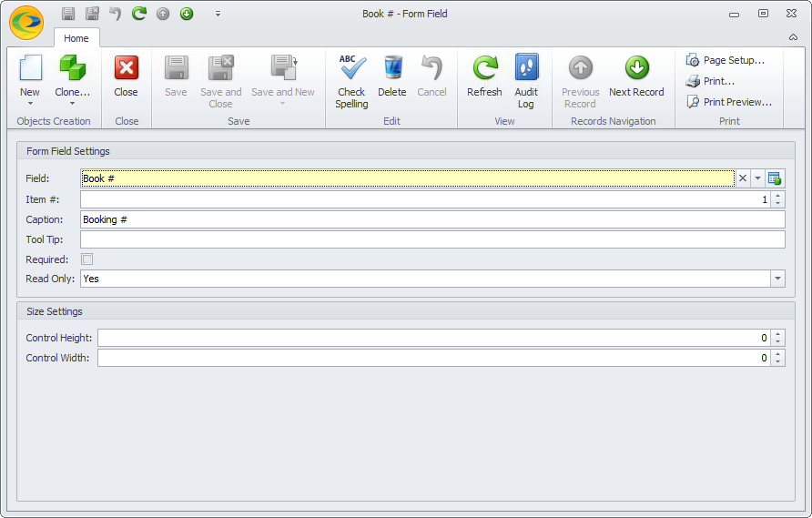Click the red Close button in ribbon
Image resolution: width=812 pixels, height=518 pixels.
pyautogui.click(x=127, y=76)
